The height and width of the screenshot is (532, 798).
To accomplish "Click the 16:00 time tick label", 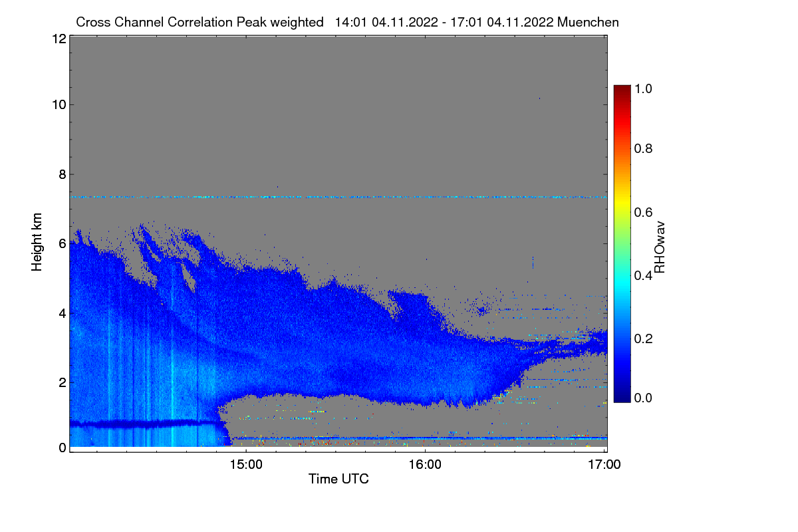I will (425, 465).
